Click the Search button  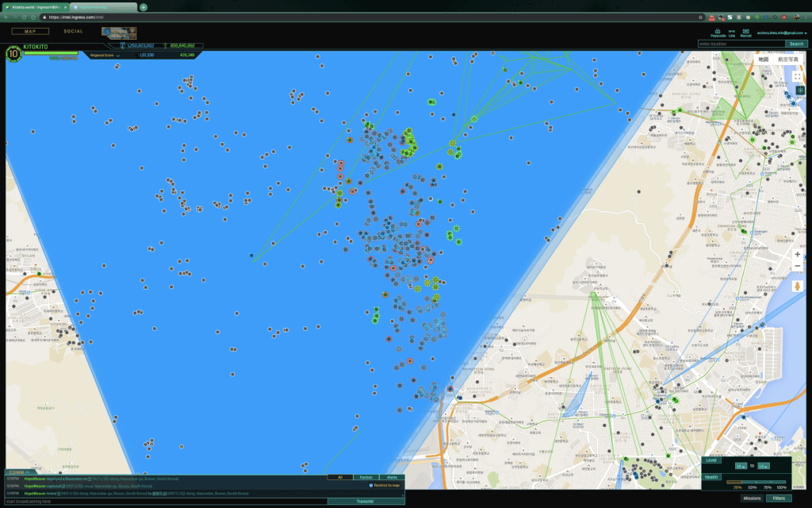click(x=796, y=44)
